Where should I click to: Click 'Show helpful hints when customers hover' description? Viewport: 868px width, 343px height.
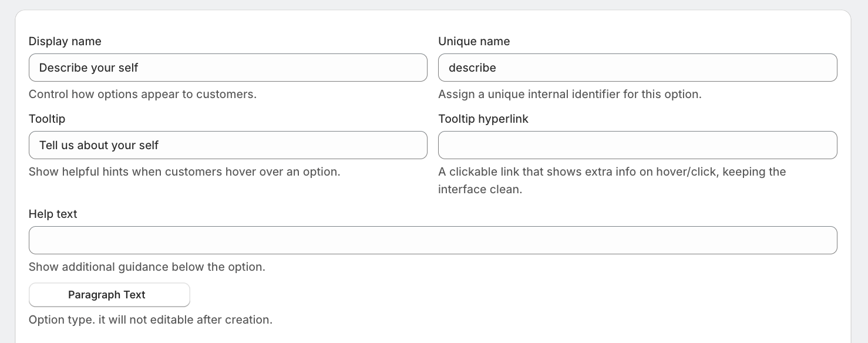(x=184, y=171)
